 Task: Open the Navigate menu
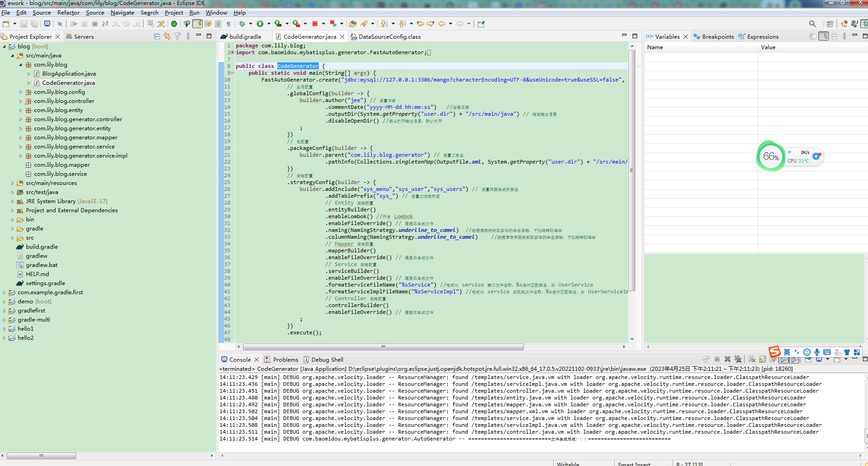[x=123, y=13]
